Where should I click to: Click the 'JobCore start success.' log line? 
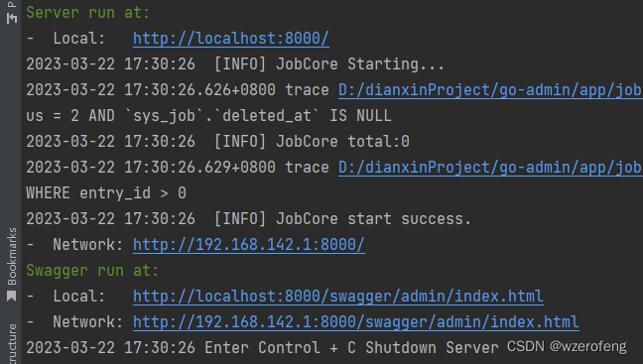pos(248,219)
